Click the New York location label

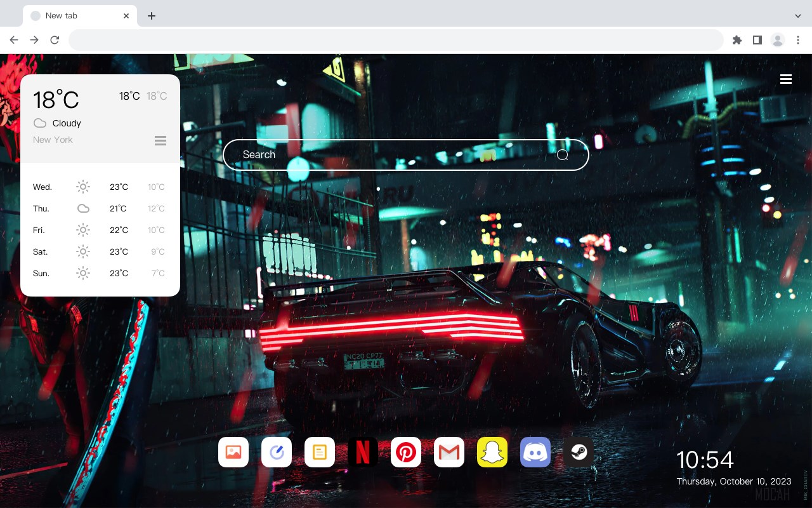53,140
